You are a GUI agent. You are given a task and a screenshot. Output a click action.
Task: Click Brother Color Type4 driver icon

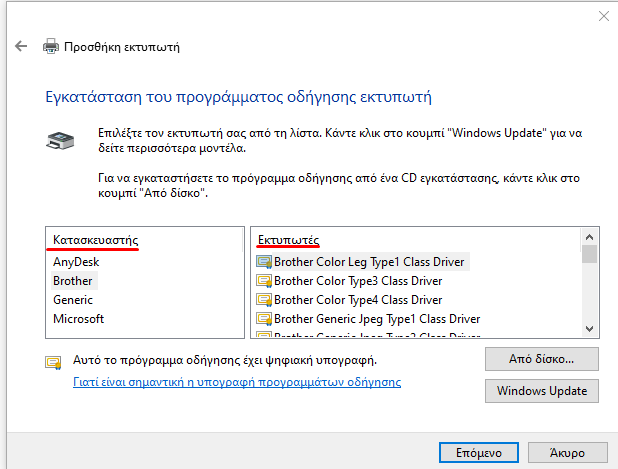click(x=264, y=300)
